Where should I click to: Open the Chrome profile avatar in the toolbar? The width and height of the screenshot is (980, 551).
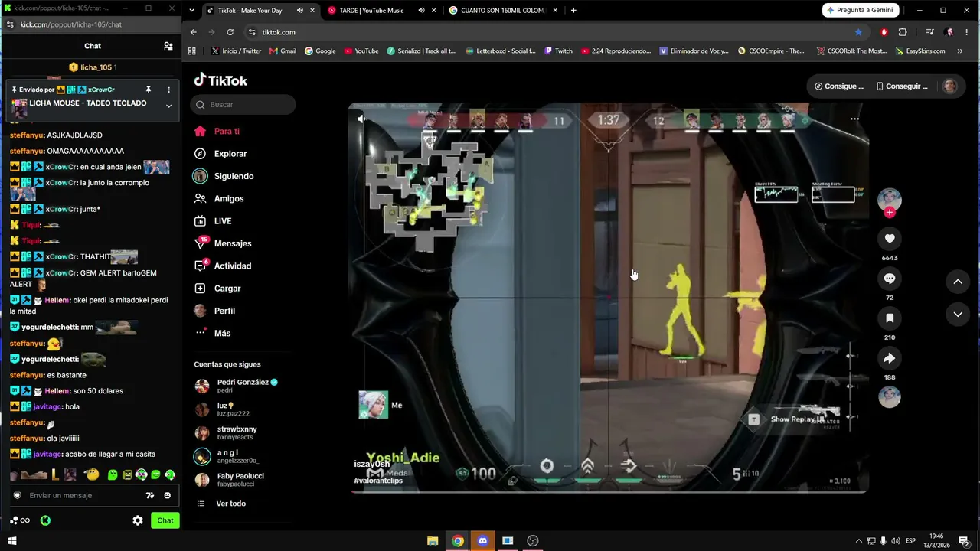click(x=949, y=32)
